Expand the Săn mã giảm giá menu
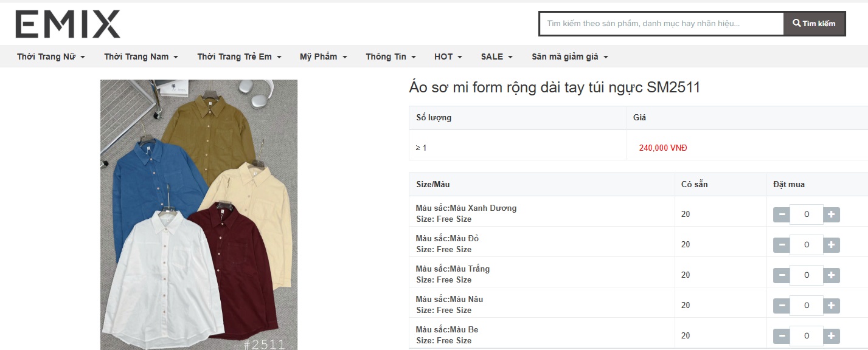Screen dimensions: 868x350 pos(570,57)
